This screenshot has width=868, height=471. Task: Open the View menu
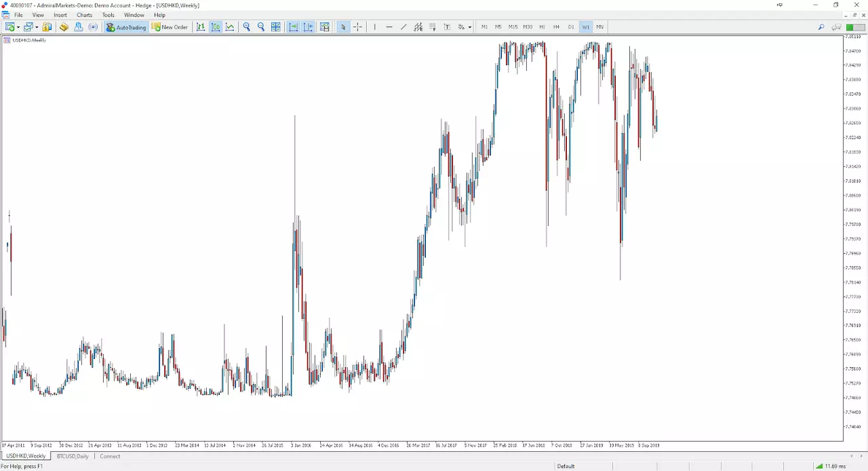click(38, 15)
